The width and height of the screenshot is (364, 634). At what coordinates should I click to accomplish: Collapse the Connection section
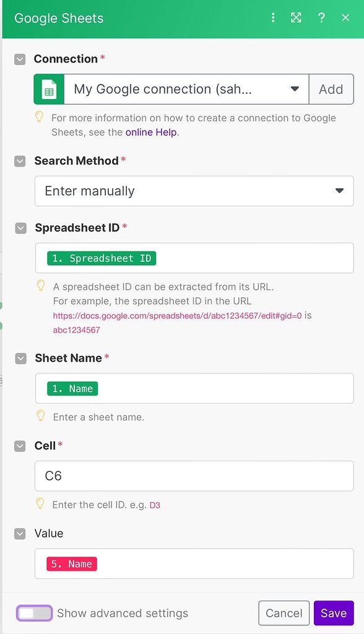tap(20, 59)
